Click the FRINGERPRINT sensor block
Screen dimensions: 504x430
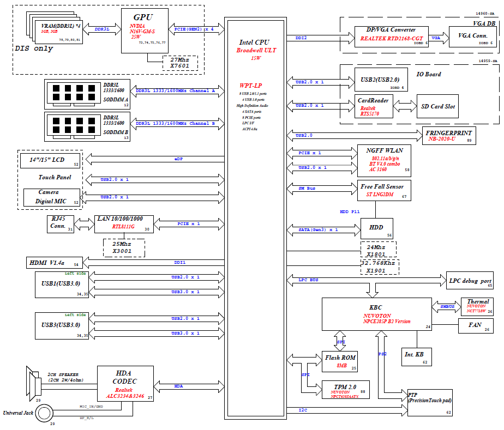450,136
